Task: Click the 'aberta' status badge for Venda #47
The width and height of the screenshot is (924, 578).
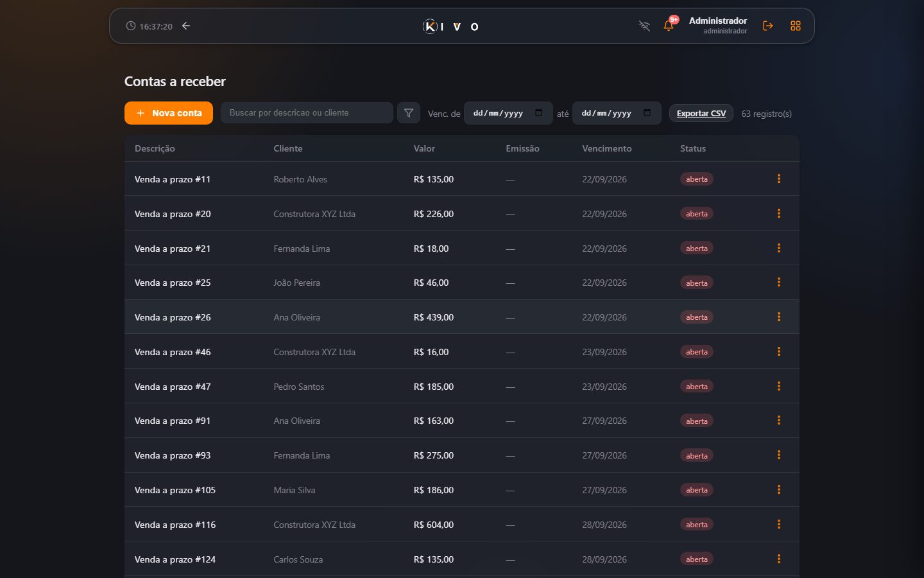Action: coord(697,387)
